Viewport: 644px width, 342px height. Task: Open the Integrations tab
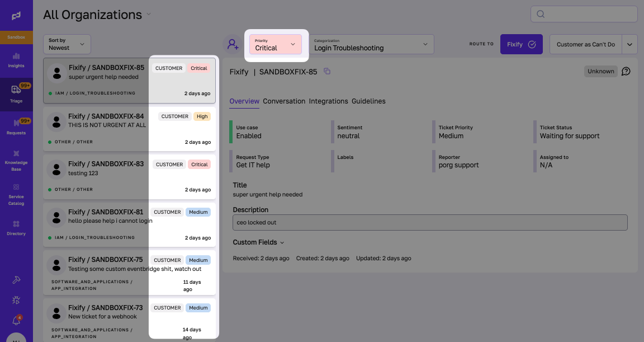328,101
